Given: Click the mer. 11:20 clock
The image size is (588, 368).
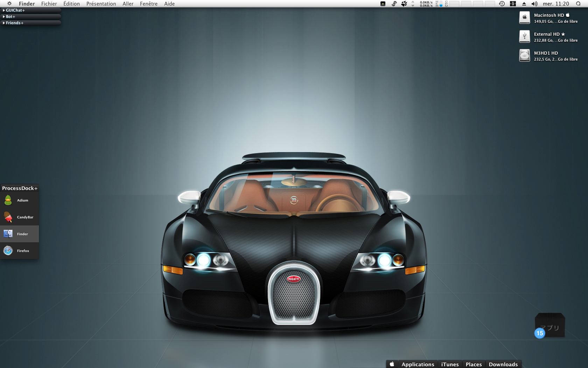Looking at the screenshot, I should pos(556,4).
